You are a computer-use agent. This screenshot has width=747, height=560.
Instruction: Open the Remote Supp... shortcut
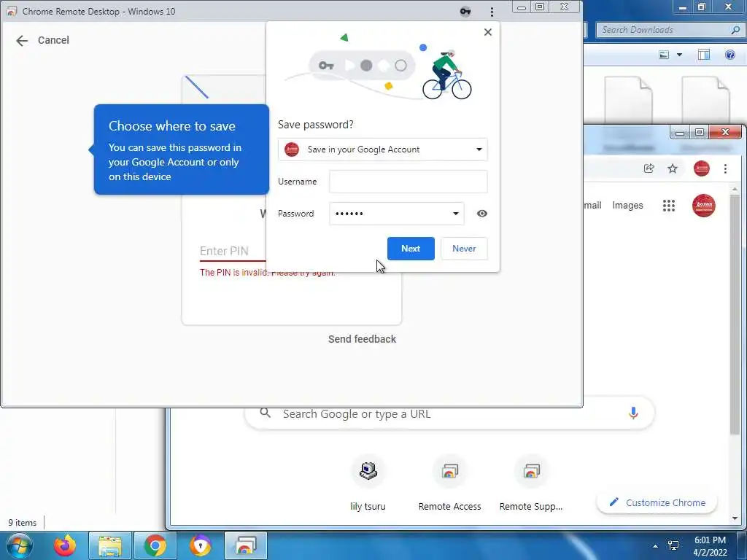[x=531, y=483]
